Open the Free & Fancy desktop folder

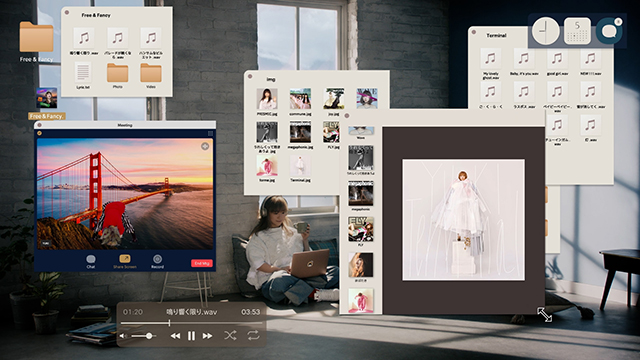36,37
